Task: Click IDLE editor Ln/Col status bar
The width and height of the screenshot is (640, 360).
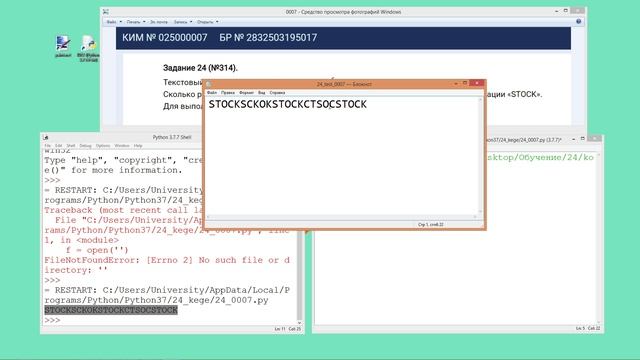Action: click(x=588, y=328)
